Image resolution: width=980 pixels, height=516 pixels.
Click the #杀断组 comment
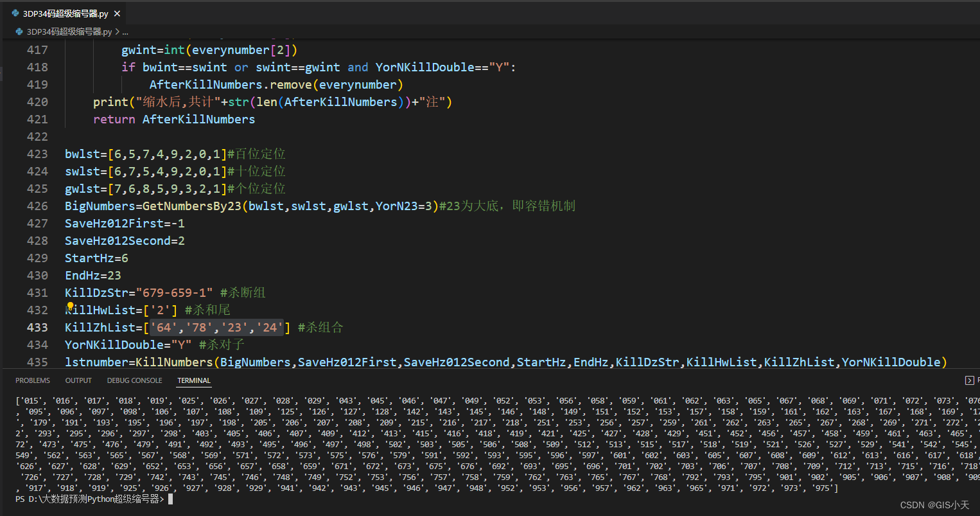243,293
